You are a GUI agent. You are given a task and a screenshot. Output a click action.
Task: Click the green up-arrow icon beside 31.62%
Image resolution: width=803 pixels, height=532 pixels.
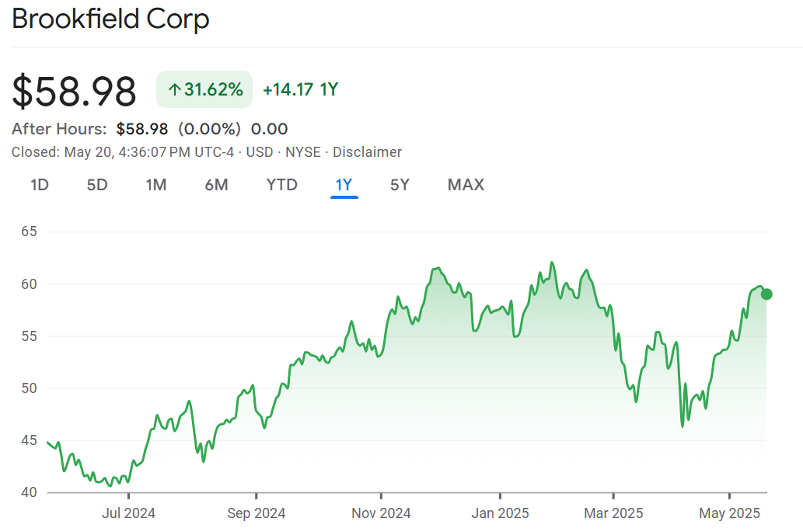pos(175,90)
